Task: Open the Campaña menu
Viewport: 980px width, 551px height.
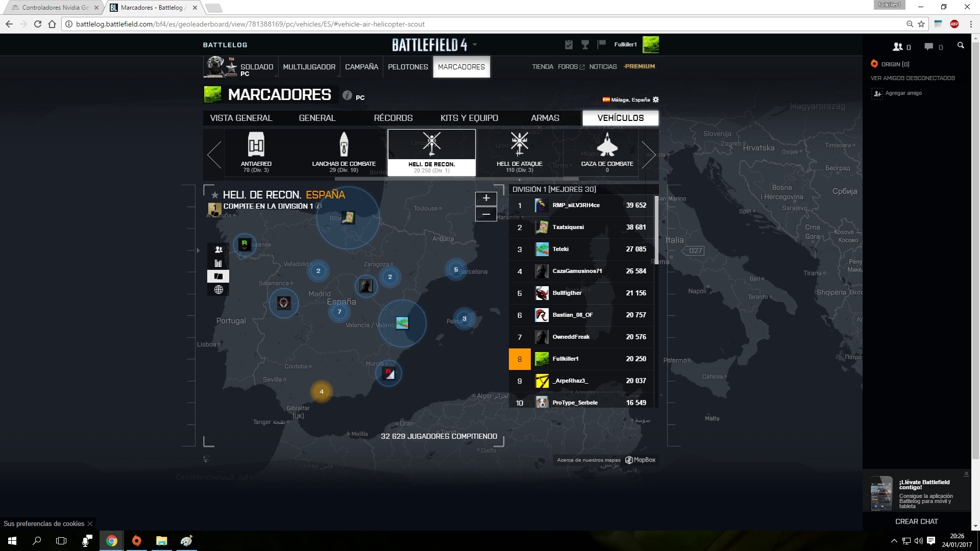Action: 361,67
